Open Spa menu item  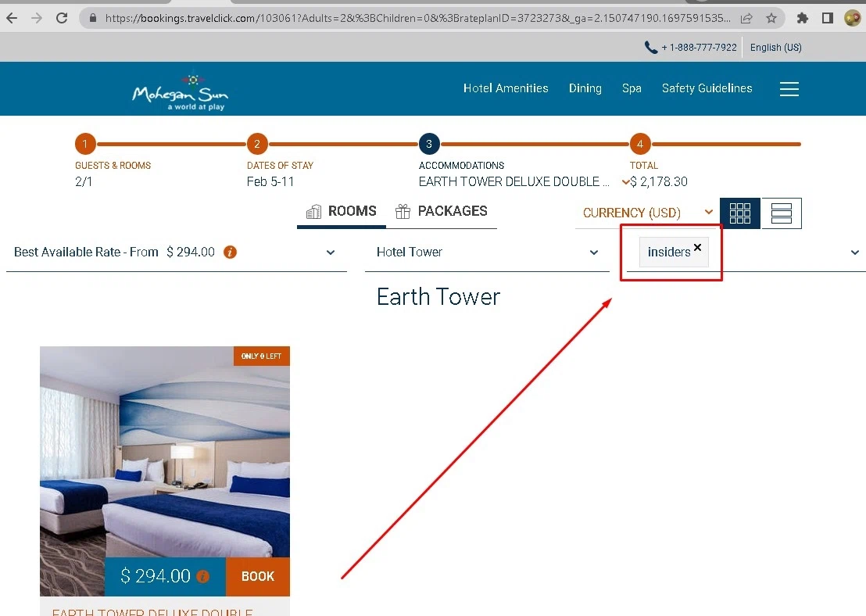click(632, 88)
